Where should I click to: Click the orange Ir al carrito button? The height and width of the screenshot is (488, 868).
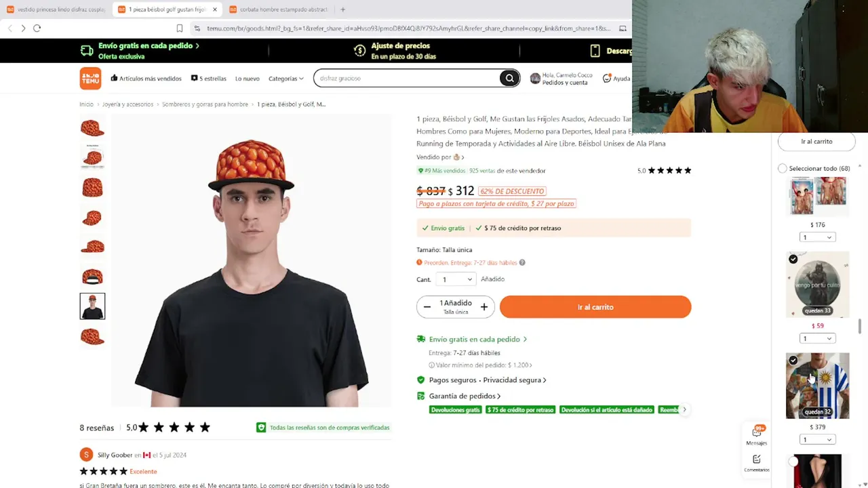(595, 307)
